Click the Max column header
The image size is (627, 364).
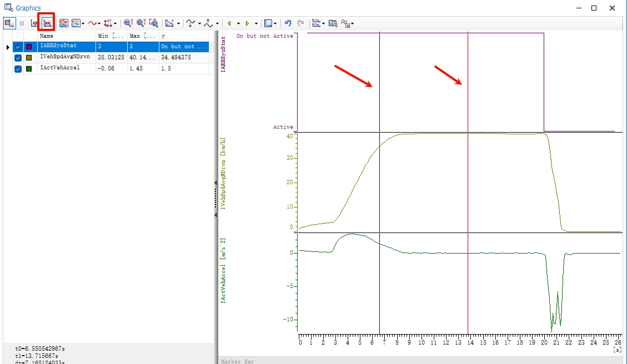pos(142,36)
